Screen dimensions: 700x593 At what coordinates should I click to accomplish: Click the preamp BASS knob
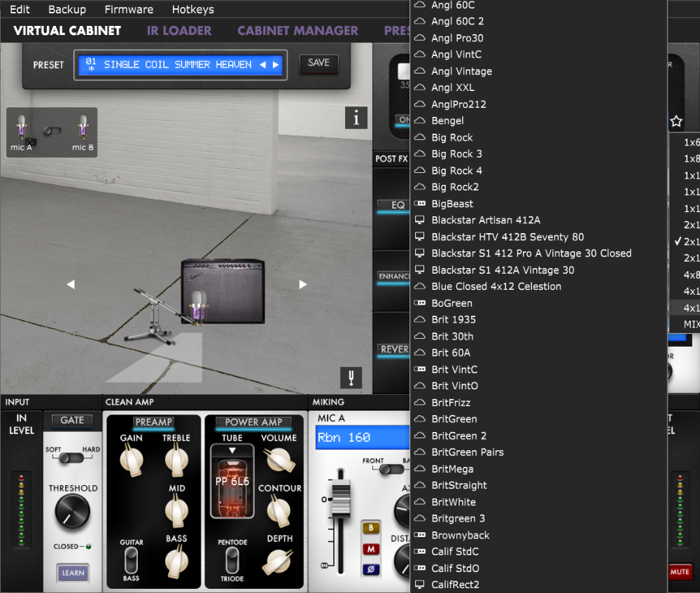[177, 561]
